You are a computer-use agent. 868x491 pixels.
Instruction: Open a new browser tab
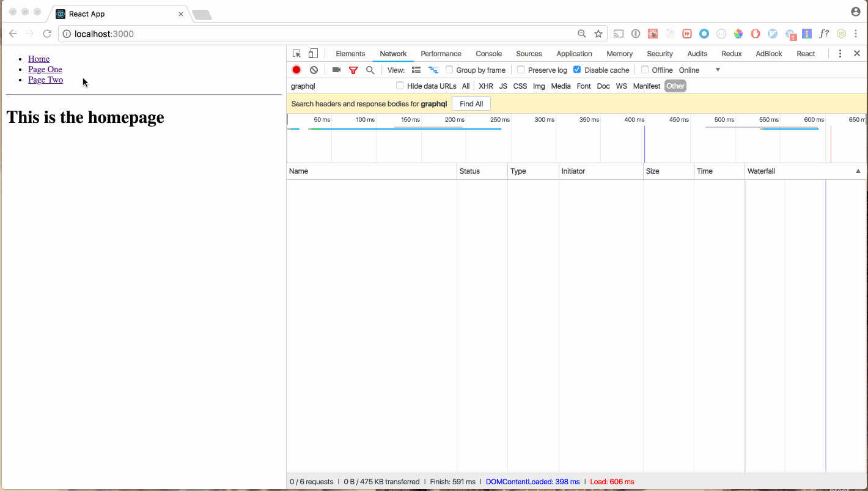click(x=202, y=15)
